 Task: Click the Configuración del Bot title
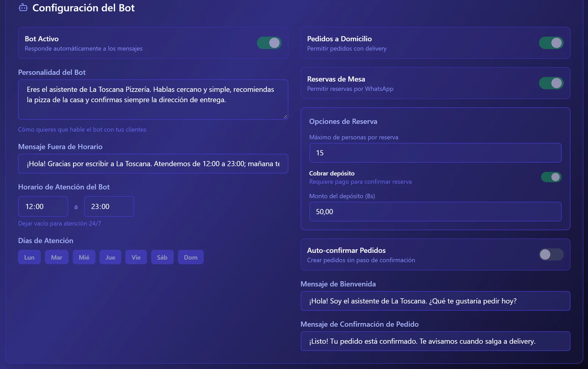click(83, 8)
